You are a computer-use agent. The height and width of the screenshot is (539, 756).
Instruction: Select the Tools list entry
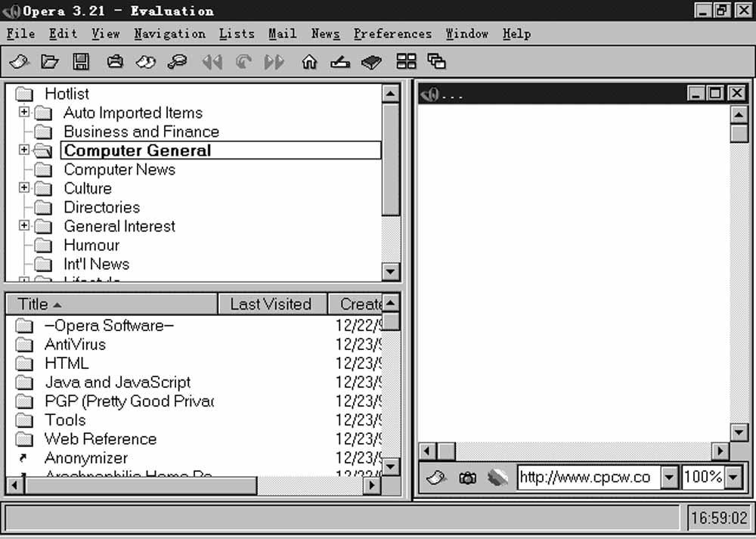(x=65, y=420)
